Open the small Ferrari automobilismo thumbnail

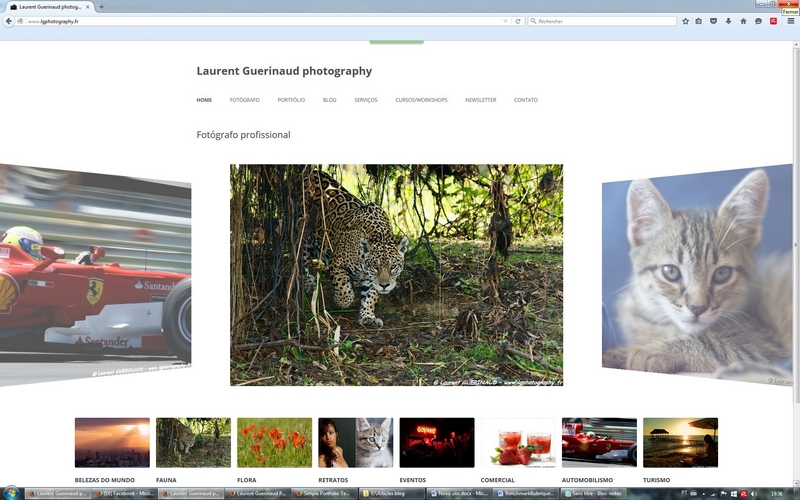tap(599, 442)
